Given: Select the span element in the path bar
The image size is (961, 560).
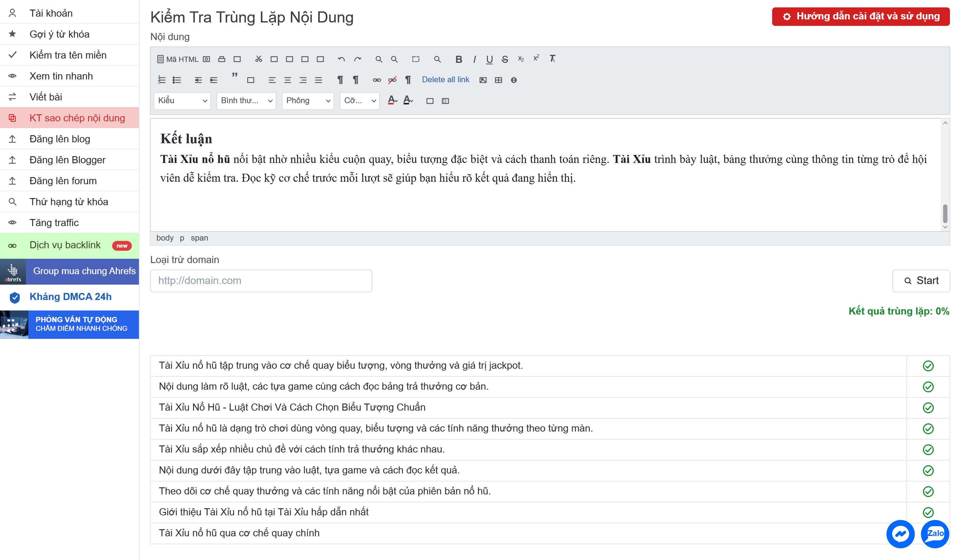Looking at the screenshot, I should click(200, 238).
